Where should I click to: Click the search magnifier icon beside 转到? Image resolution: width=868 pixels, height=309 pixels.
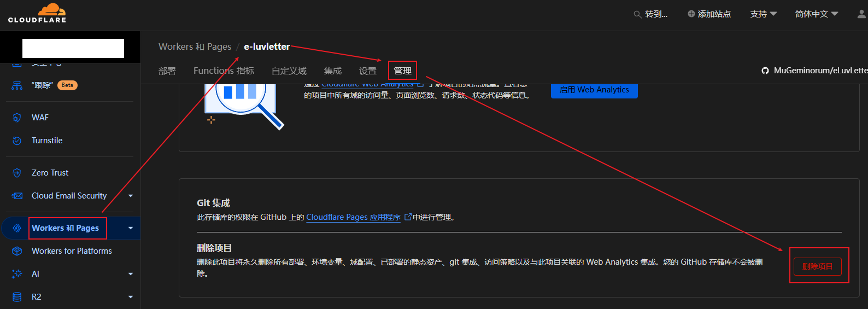(x=637, y=14)
